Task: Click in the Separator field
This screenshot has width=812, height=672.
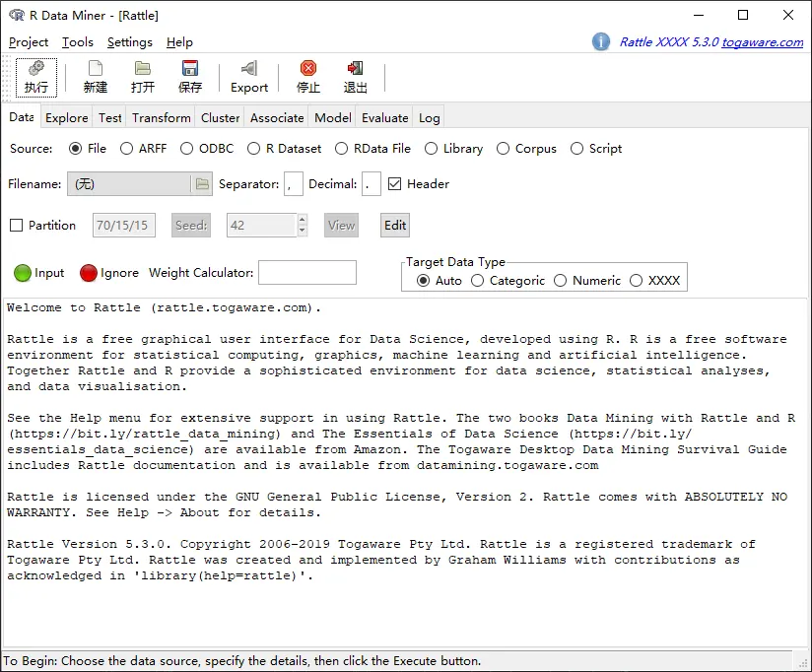Action: (293, 184)
